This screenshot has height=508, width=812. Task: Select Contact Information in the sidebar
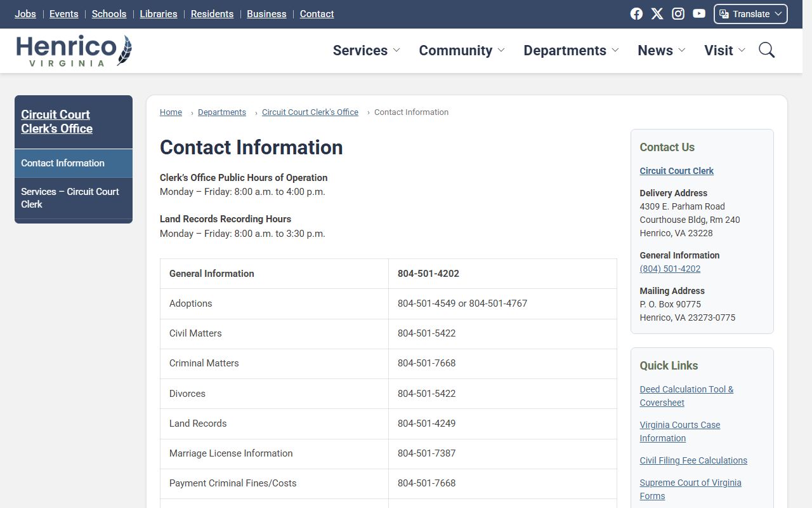74,163
